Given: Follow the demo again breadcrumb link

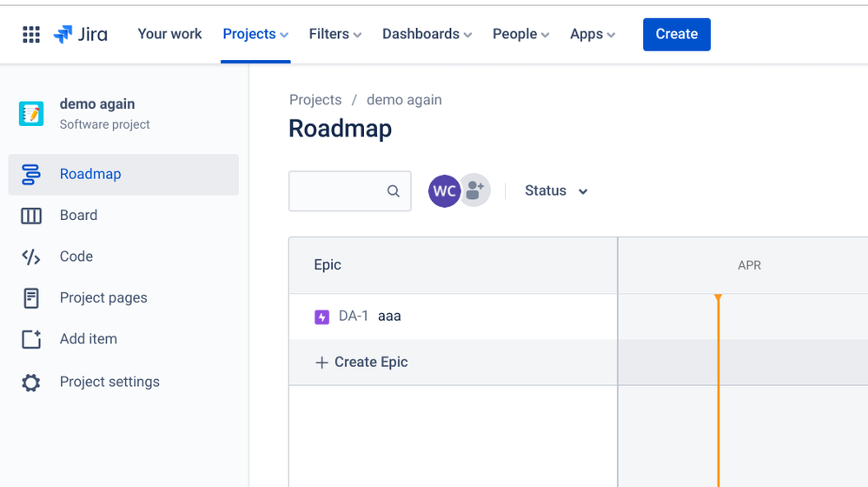Looking at the screenshot, I should point(404,100).
